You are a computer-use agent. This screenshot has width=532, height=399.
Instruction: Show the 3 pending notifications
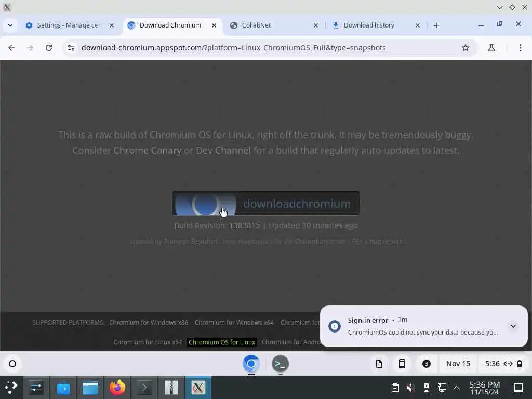click(426, 364)
